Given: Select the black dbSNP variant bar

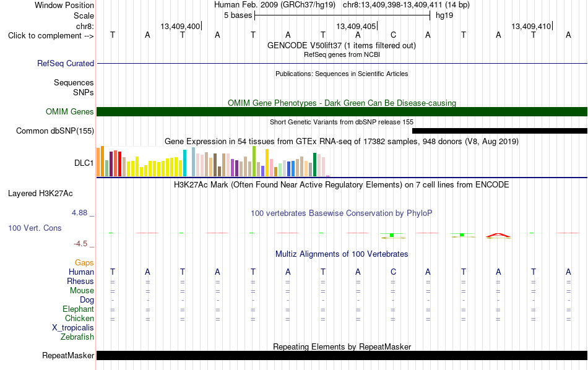Looking at the screenshot, I should coord(499,131).
